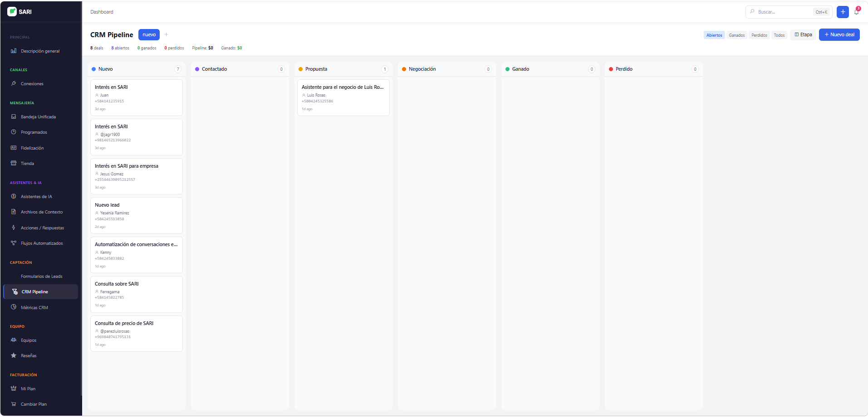Open Consulta sobre SARI deal card
This screenshot has width=868, height=417.
click(137, 294)
